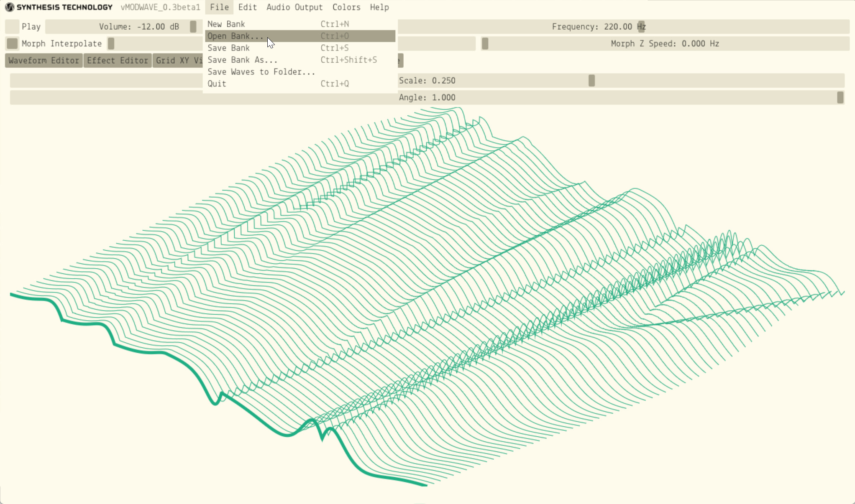
Task: Choose New Bank from File menu
Action: (300, 24)
